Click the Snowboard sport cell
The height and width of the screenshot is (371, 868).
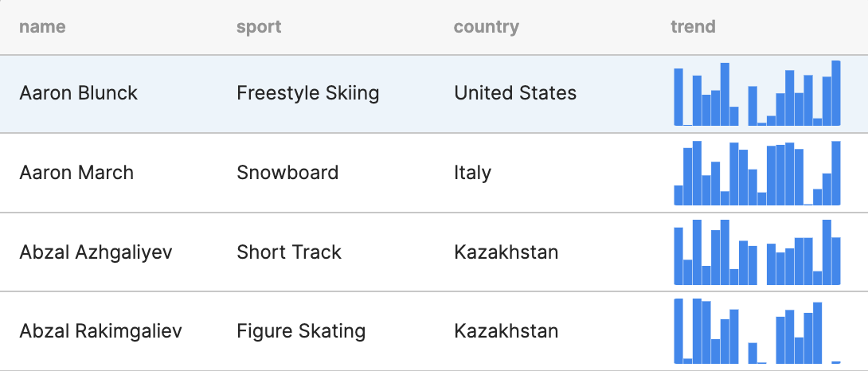coord(287,173)
